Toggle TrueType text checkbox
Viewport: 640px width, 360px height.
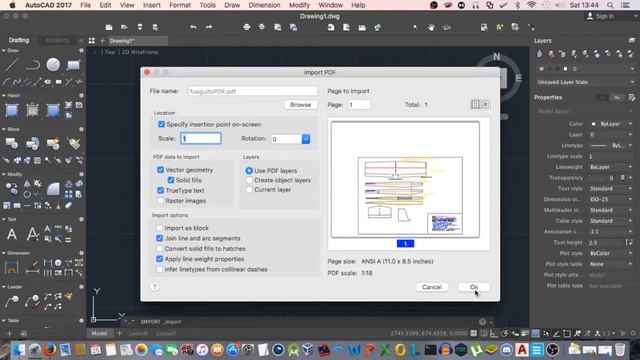click(160, 190)
